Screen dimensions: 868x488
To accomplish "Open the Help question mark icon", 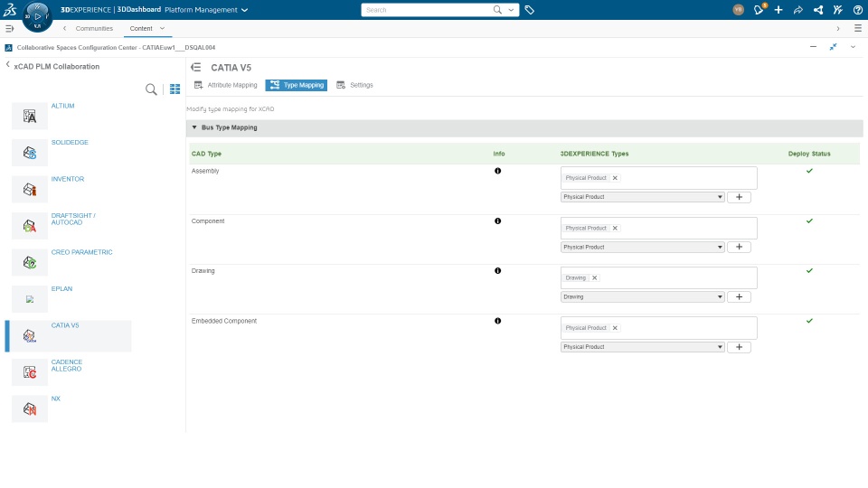I will (857, 9).
